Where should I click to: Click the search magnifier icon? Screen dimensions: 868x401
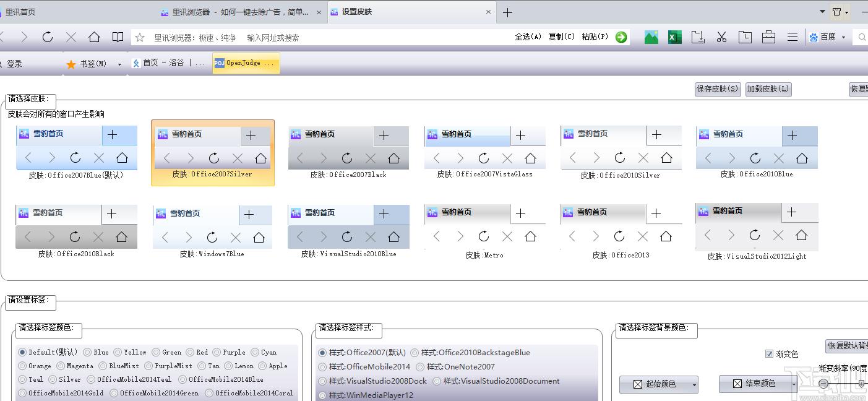click(x=862, y=37)
